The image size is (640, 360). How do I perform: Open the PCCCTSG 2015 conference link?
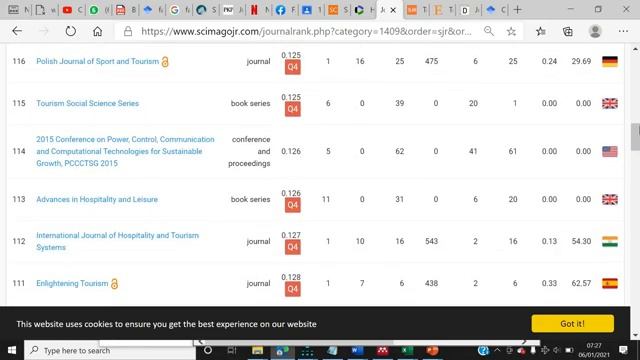click(x=125, y=151)
